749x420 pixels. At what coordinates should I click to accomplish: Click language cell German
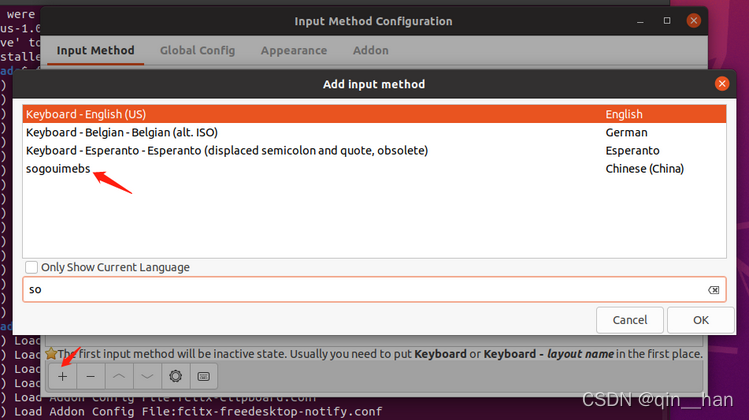pyautogui.click(x=626, y=132)
